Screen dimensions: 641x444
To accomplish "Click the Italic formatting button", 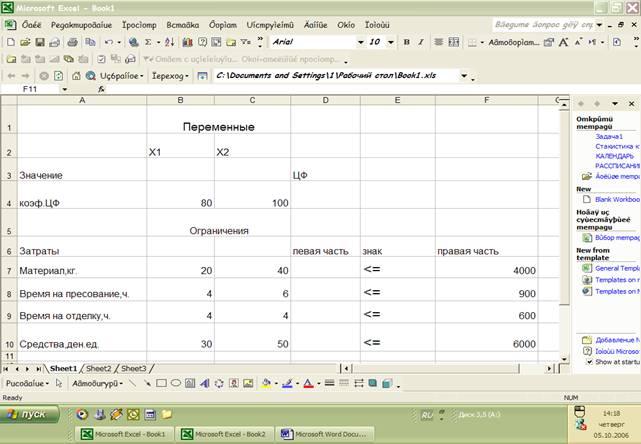I will coord(421,42).
